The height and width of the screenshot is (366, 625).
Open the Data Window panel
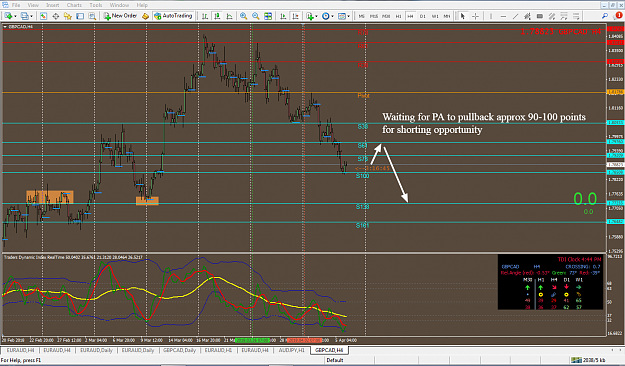point(56,16)
